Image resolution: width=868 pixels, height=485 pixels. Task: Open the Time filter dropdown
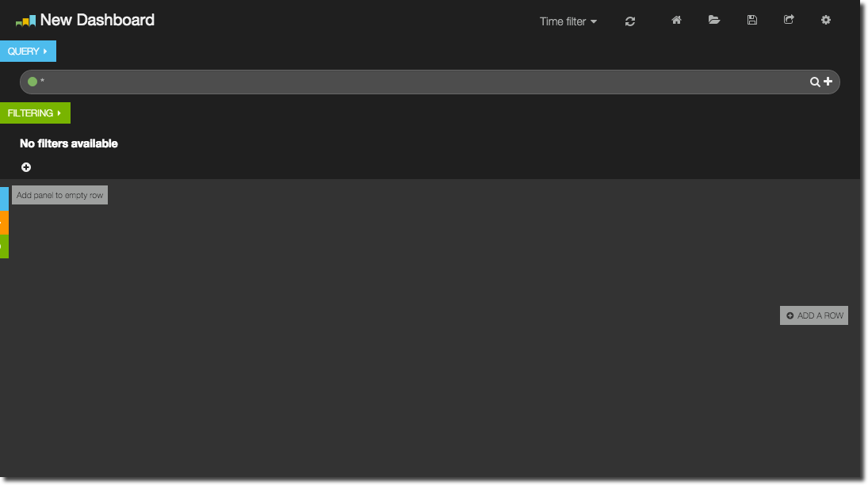point(568,21)
